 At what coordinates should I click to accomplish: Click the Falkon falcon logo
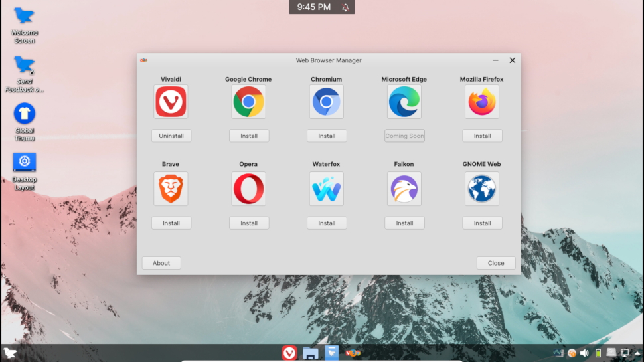click(404, 189)
